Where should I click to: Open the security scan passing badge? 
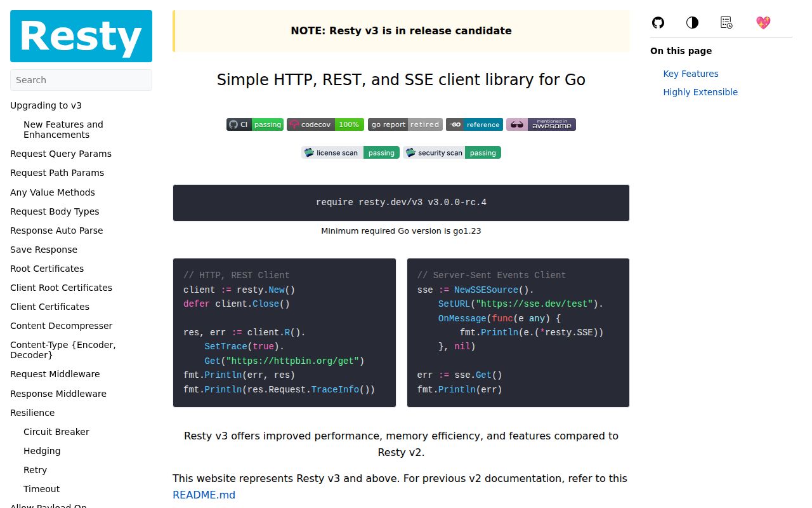452,152
